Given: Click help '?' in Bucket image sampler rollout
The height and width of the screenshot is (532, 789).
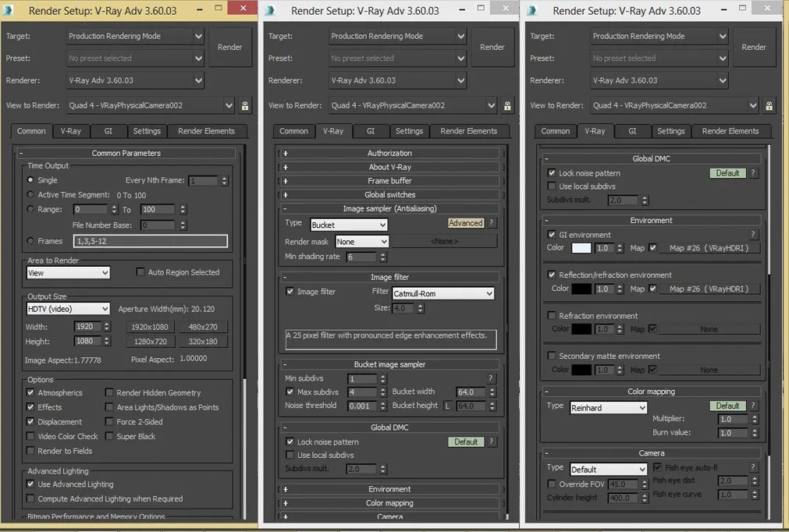Looking at the screenshot, I should coord(491,378).
